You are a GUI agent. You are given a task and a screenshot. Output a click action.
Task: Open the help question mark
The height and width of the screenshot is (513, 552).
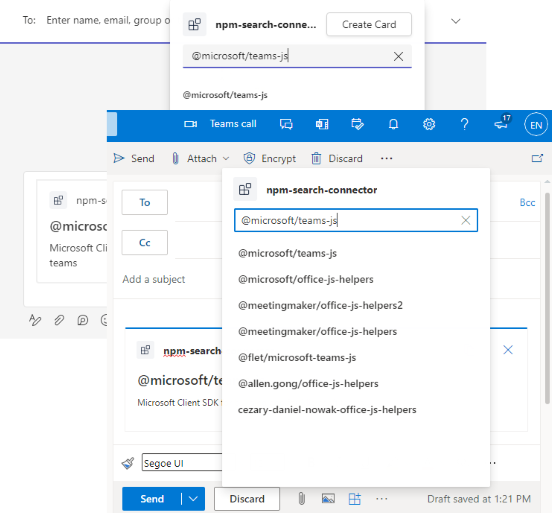point(464,124)
